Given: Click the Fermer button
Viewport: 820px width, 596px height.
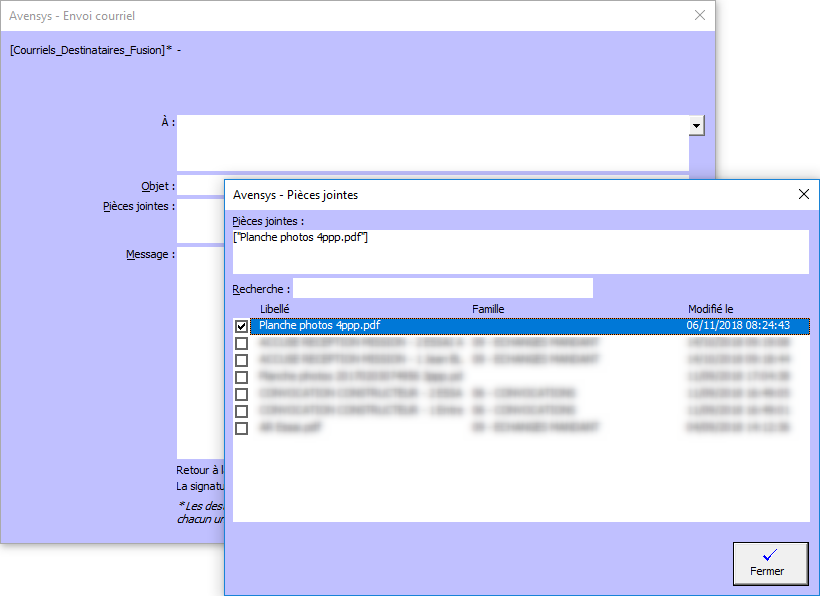Looking at the screenshot, I should [770, 563].
